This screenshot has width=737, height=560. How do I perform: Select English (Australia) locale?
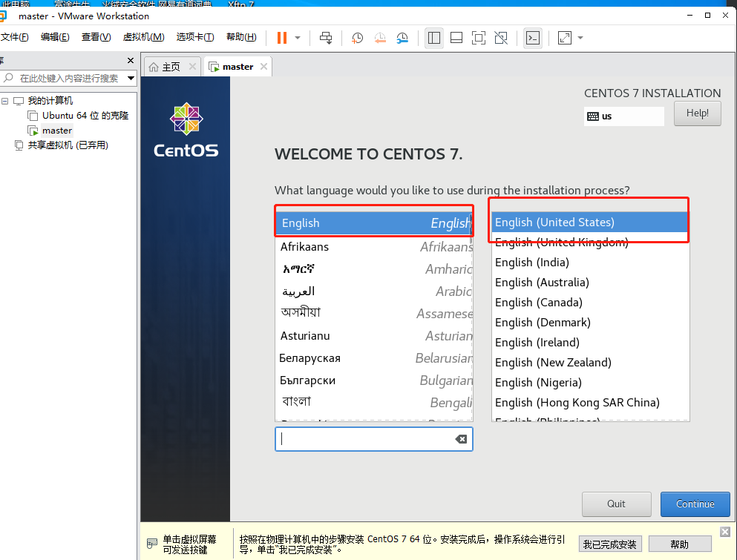(590, 283)
